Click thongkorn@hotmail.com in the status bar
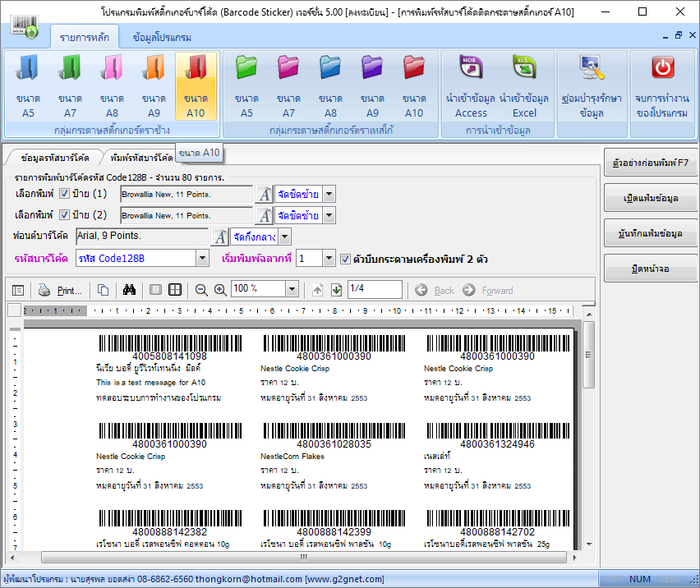This screenshot has height=588, width=700. point(249,579)
